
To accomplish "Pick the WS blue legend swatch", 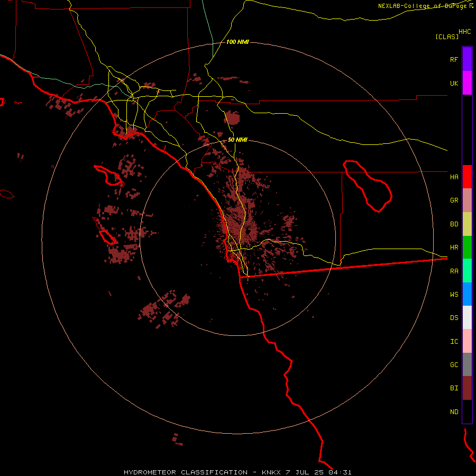I will (x=467, y=294).
